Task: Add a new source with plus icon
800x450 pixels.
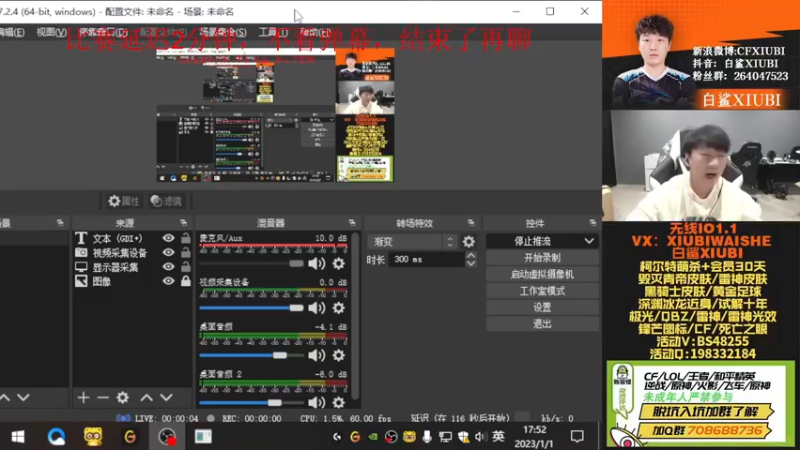Action: point(83,397)
